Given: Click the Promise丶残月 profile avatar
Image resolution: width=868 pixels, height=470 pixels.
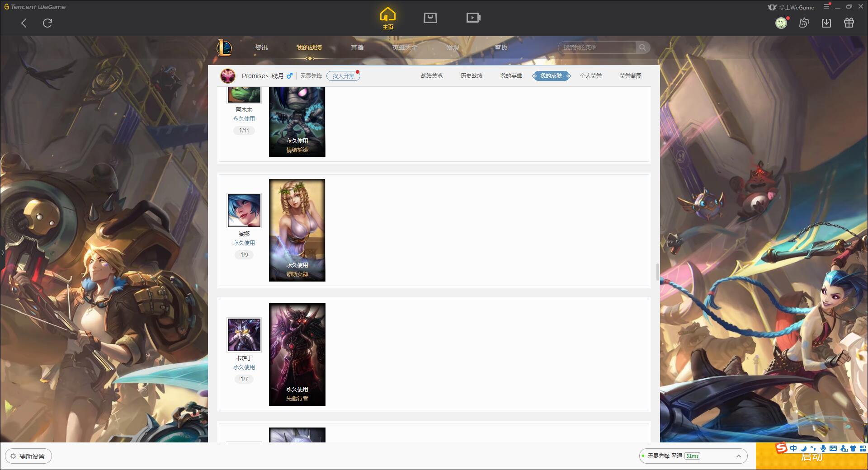Looking at the screenshot, I should 228,76.
